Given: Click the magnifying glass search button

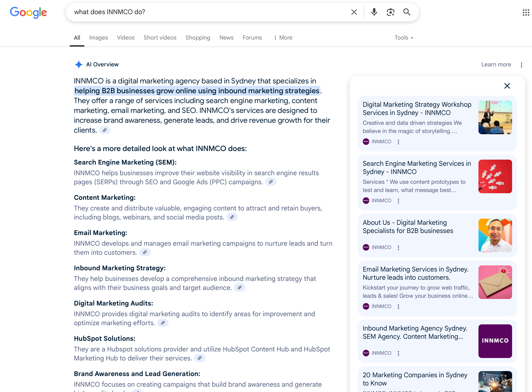Looking at the screenshot, I should point(407,12).
